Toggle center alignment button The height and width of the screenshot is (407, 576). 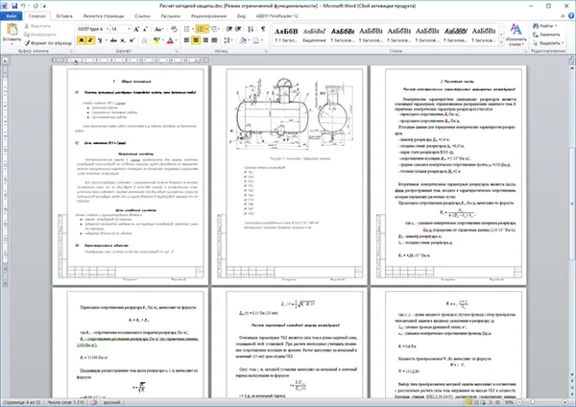pos(196,40)
